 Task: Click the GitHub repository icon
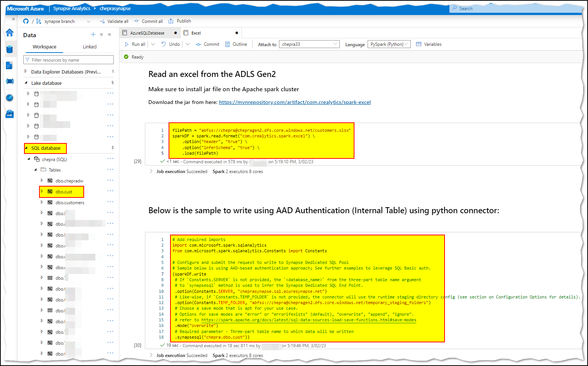(x=26, y=21)
